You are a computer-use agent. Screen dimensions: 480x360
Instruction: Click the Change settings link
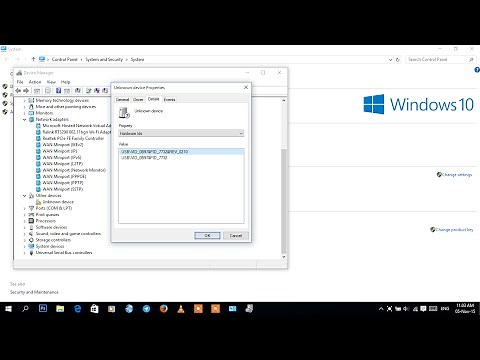(x=457, y=175)
